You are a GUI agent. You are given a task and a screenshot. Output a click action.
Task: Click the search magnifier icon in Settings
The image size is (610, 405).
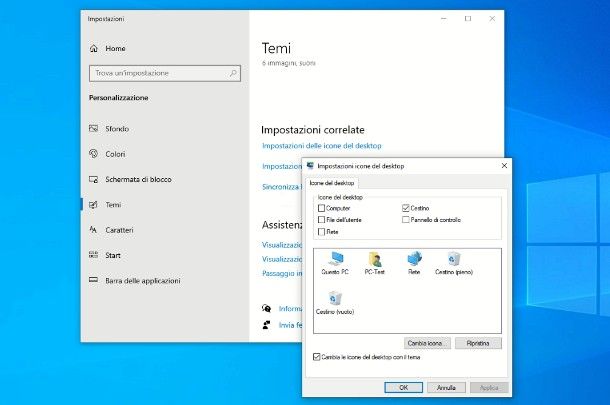233,73
